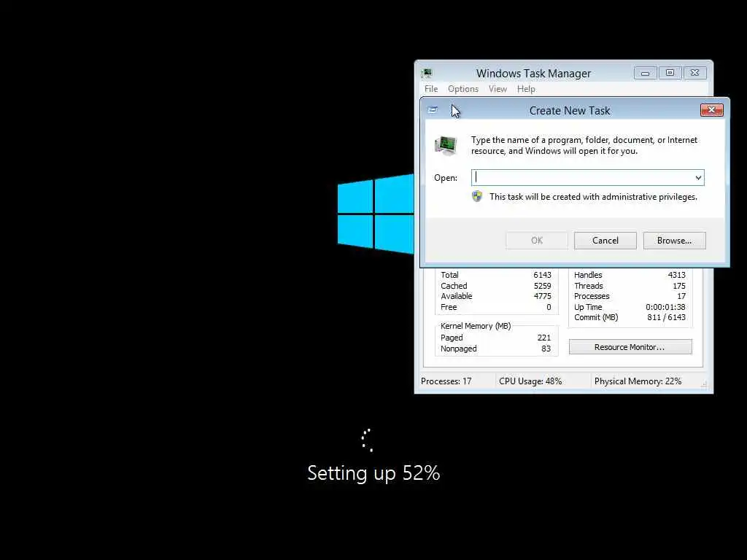Expand the Open combo box dropdown arrow
This screenshot has height=560, width=747.
click(698, 178)
